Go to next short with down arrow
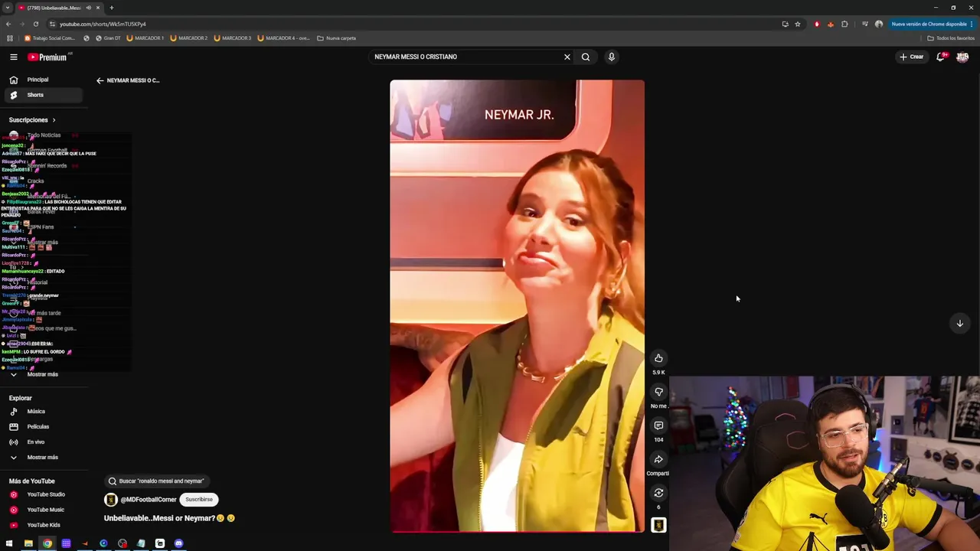Viewport: 980px width, 551px height. [x=959, y=323]
